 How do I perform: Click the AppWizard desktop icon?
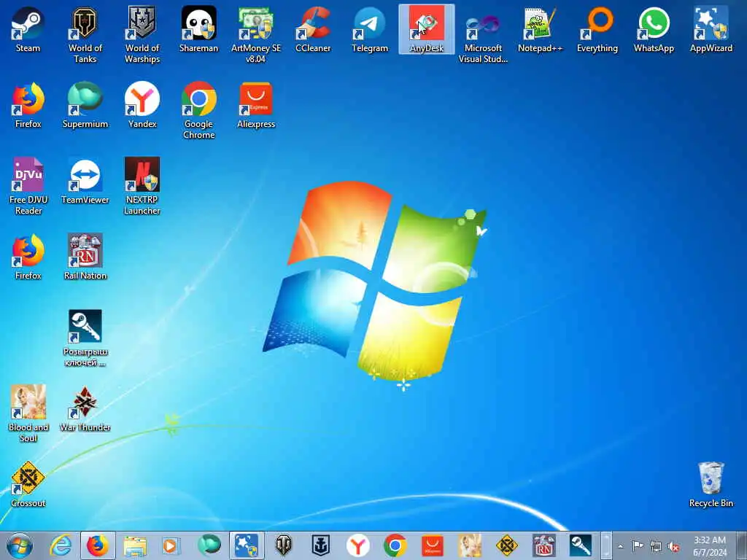(711, 29)
